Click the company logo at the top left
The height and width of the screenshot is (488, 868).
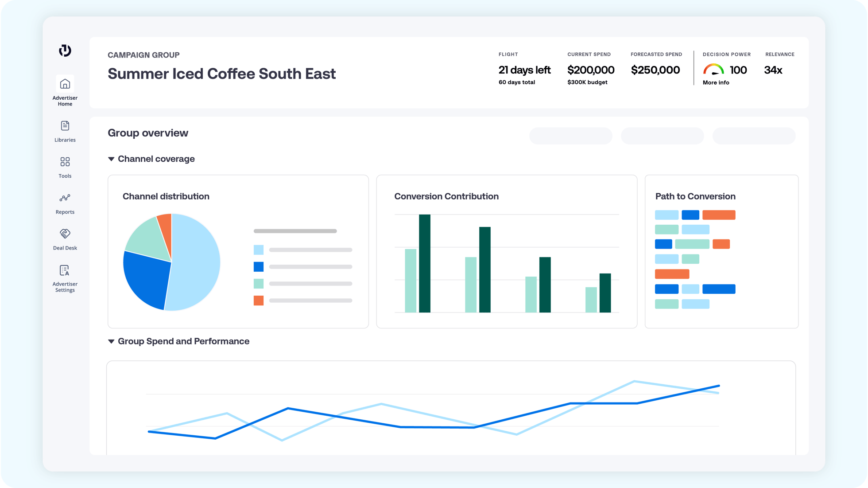click(x=65, y=51)
